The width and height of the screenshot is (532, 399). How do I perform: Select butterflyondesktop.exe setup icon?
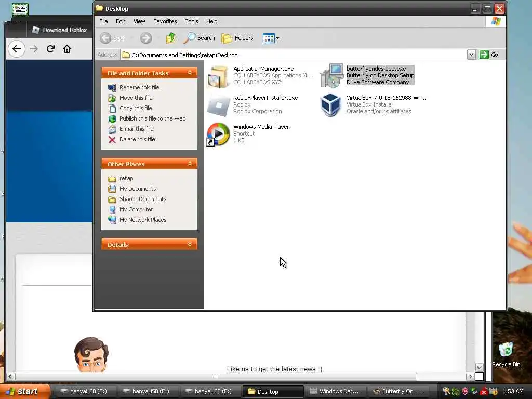[x=332, y=76]
